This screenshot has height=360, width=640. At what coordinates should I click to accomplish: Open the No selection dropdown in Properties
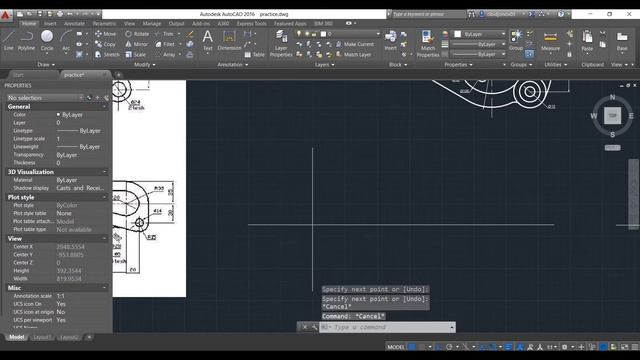(45, 98)
